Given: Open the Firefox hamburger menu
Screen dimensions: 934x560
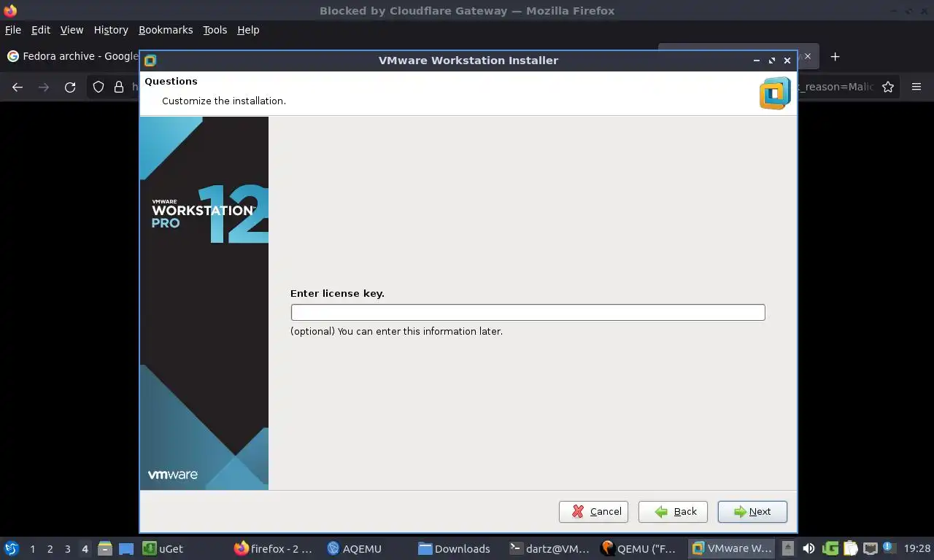Looking at the screenshot, I should [916, 87].
